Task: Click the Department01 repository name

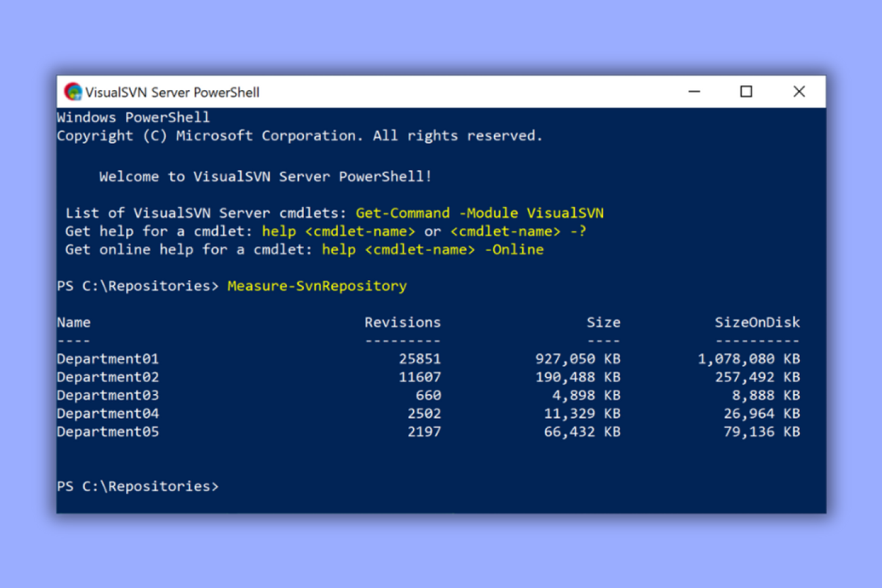Action: pos(108,359)
